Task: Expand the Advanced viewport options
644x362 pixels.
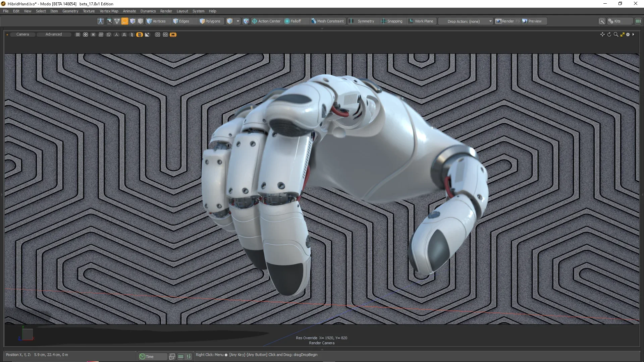Action: (53, 35)
